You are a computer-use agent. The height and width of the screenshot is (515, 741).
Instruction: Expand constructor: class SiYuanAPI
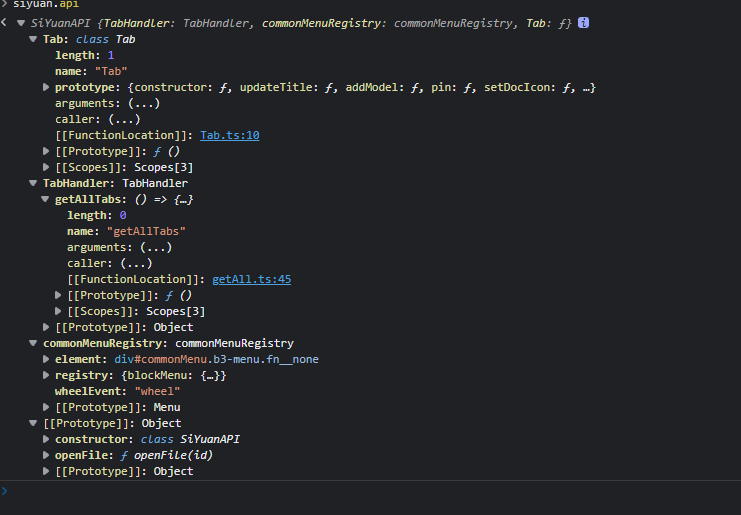46,439
